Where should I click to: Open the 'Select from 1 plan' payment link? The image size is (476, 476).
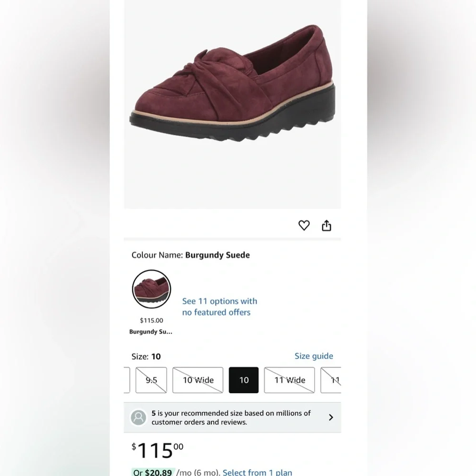(257, 472)
